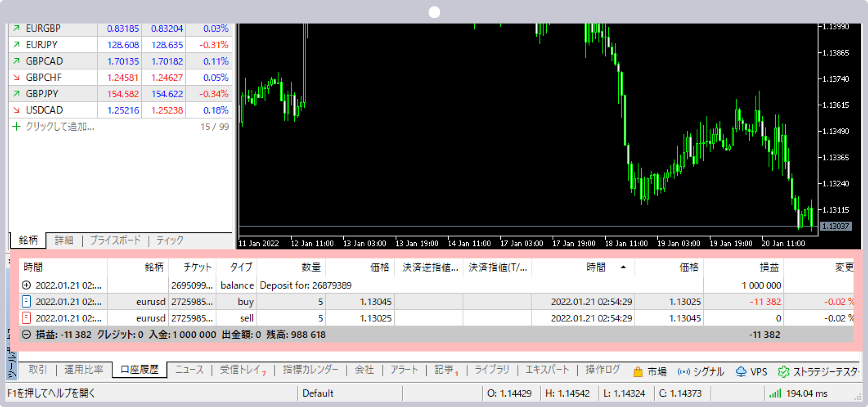This screenshot has width=868, height=407.
Task: Click the VPS button label
Action: point(759,372)
